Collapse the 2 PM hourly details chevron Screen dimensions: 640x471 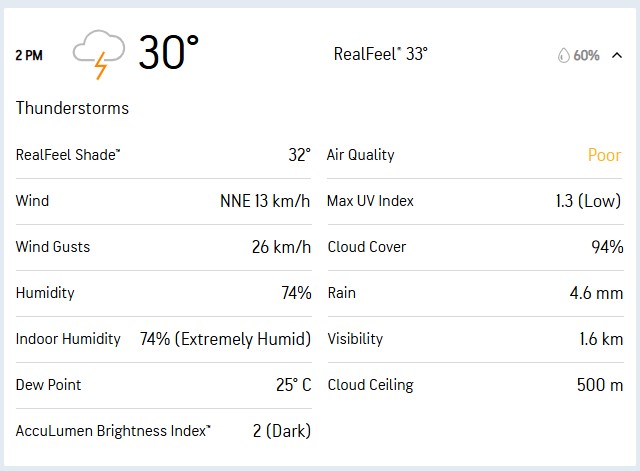tap(617, 55)
